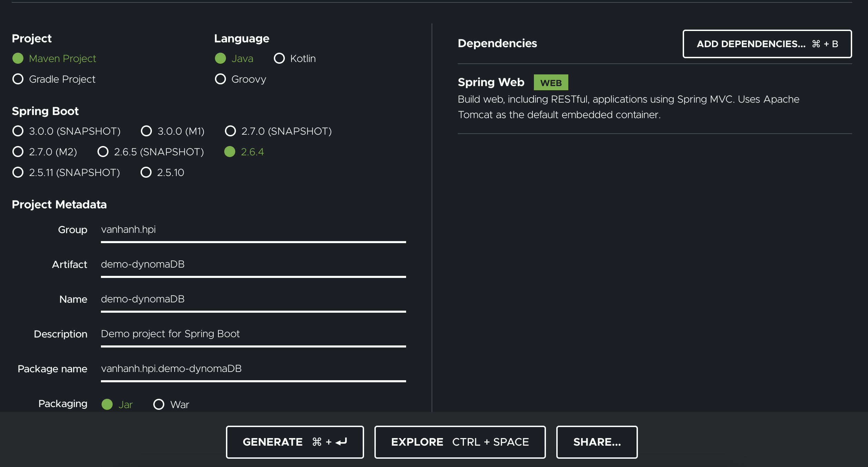Select Spring Boot 3.0.0 (SNAPSHOT)
The width and height of the screenshot is (868, 467).
point(18,131)
